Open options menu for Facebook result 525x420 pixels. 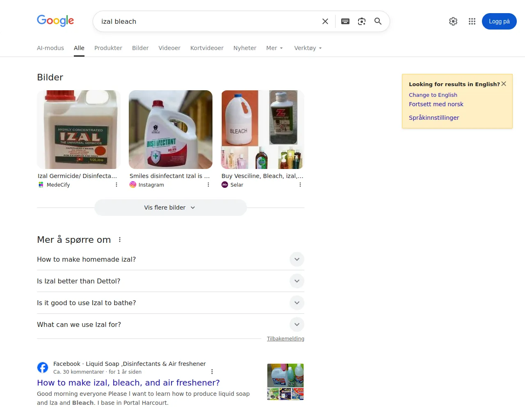[x=212, y=372]
